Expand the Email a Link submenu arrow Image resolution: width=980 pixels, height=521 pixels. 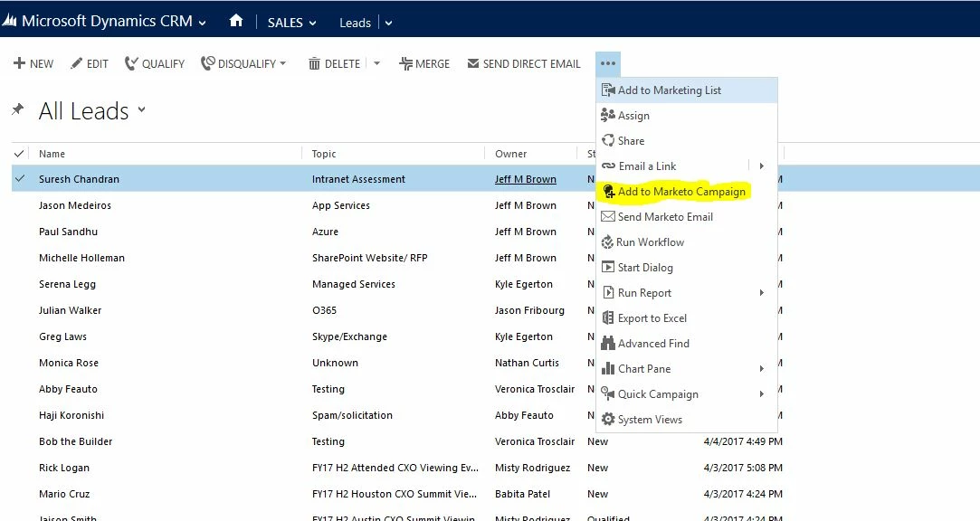761,166
